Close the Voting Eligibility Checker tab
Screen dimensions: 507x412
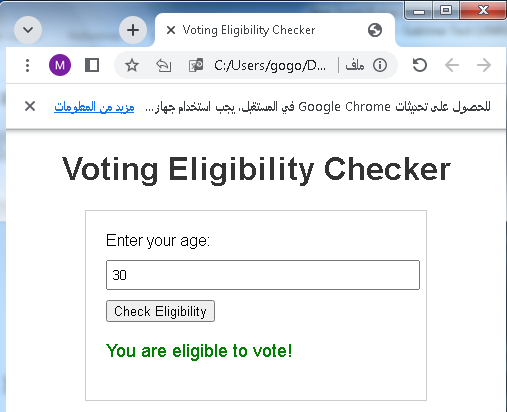click(x=171, y=30)
